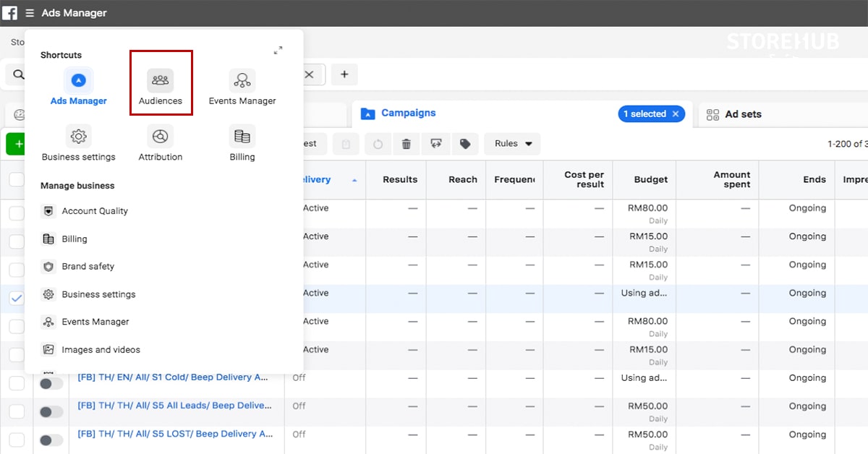The height and width of the screenshot is (454, 868).
Task: Open the hamburger menu next to Ads Manager
Action: point(30,13)
